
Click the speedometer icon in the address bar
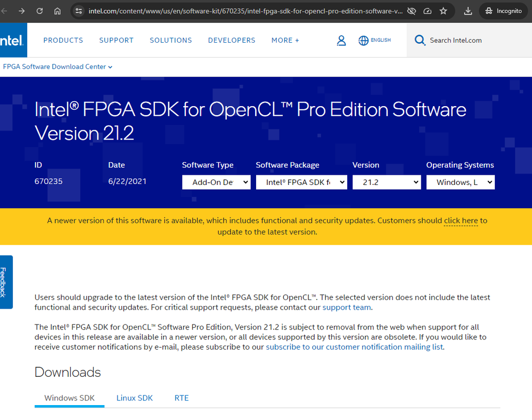click(x=428, y=11)
